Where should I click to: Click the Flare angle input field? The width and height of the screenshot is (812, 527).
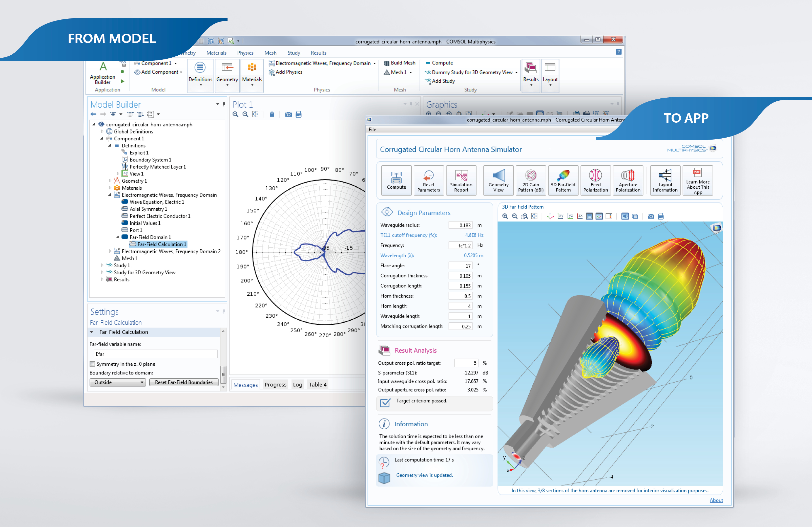461,266
